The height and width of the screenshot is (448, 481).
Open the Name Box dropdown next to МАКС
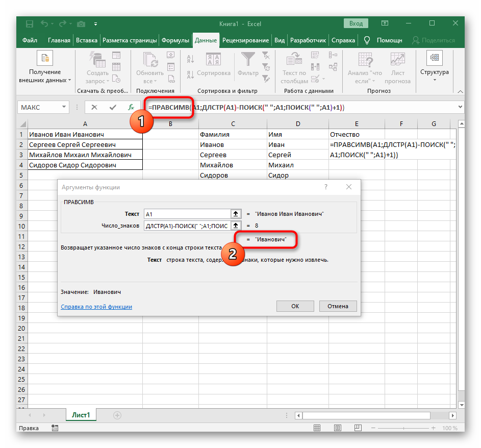pyautogui.click(x=64, y=108)
